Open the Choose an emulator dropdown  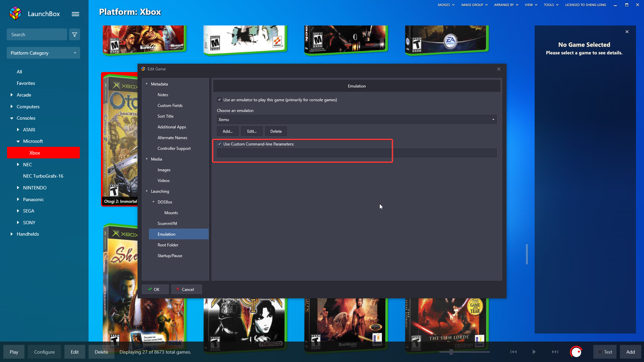(357, 120)
